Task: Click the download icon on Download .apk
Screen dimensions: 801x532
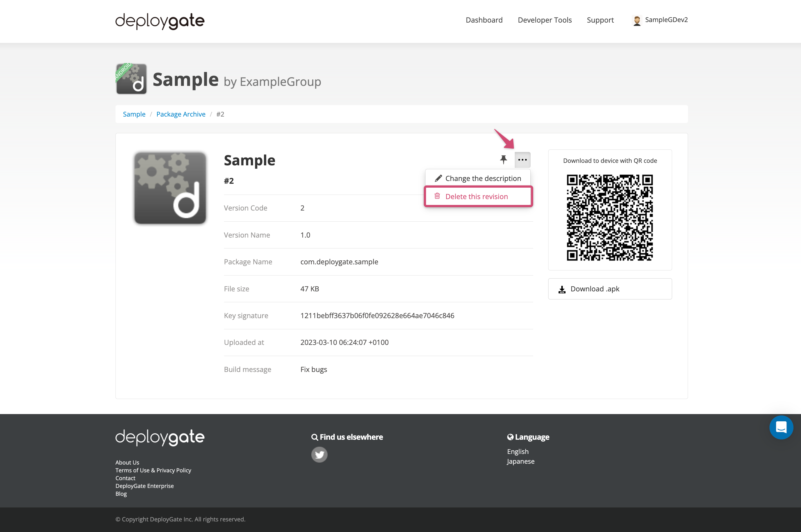Action: point(562,289)
